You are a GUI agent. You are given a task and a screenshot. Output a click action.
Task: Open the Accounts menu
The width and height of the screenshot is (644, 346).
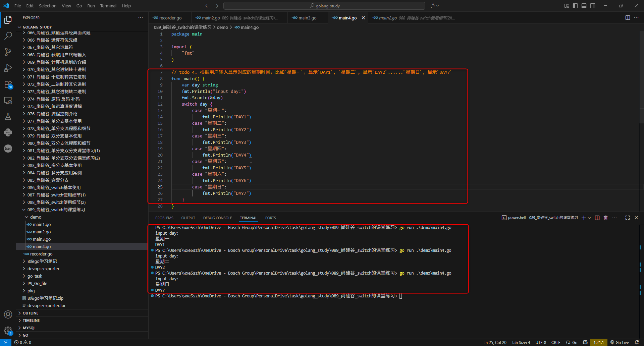pos(8,314)
